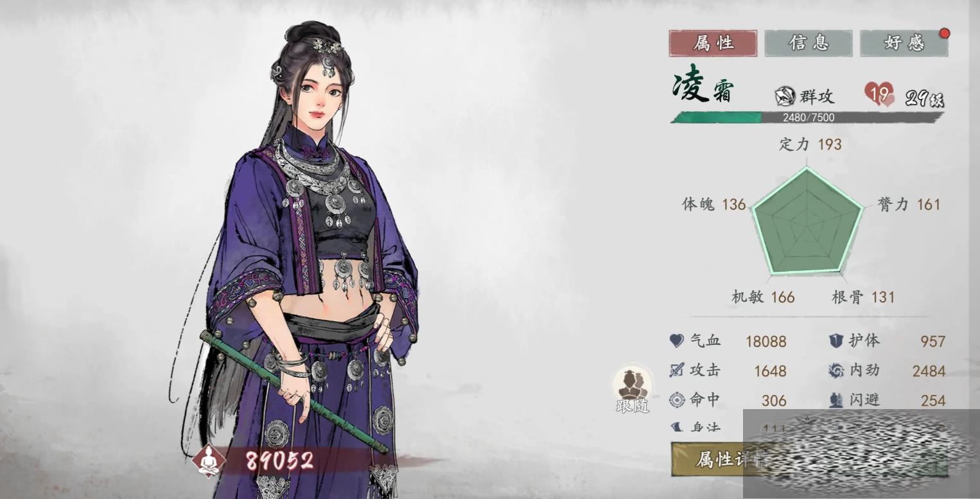The image size is (980, 499).
Task: Click the 内劲 swirl icon
Action: [x=836, y=371]
